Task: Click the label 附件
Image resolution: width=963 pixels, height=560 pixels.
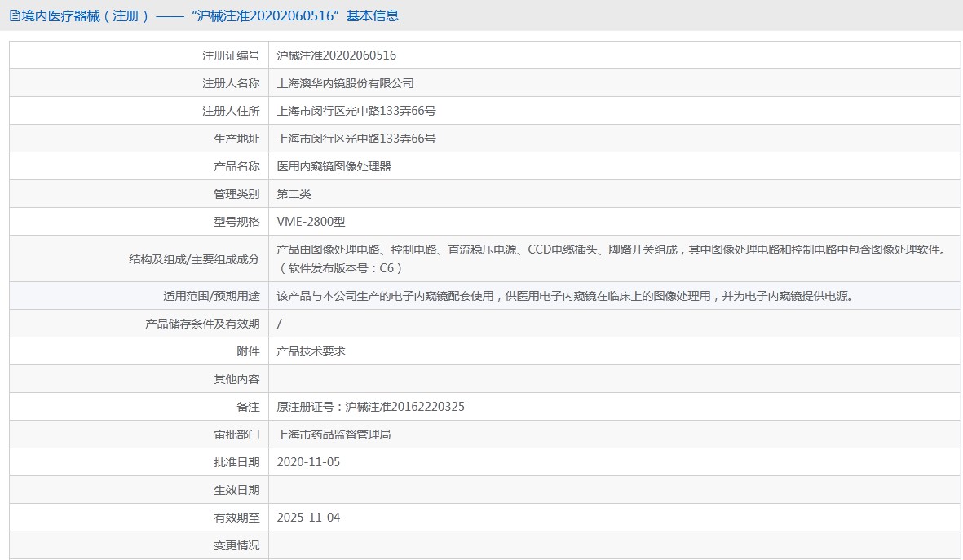Action: (248, 351)
